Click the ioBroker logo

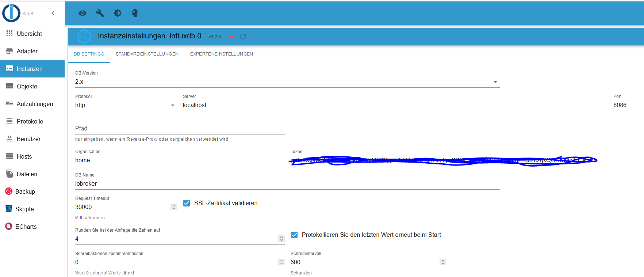coord(11,13)
